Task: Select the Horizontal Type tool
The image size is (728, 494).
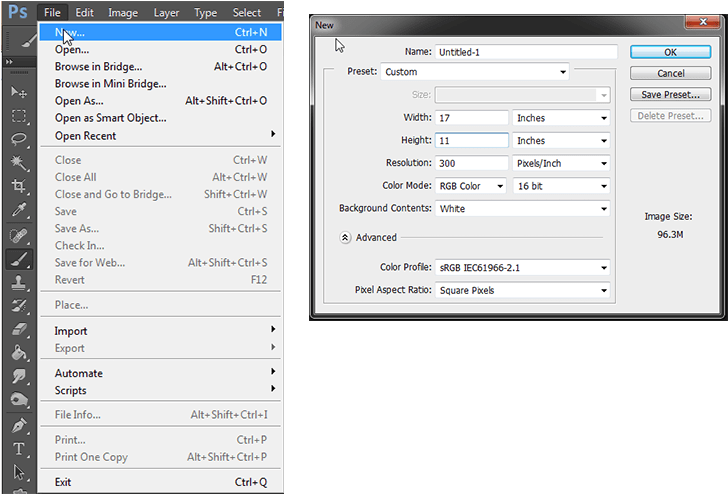Action: click(x=19, y=449)
